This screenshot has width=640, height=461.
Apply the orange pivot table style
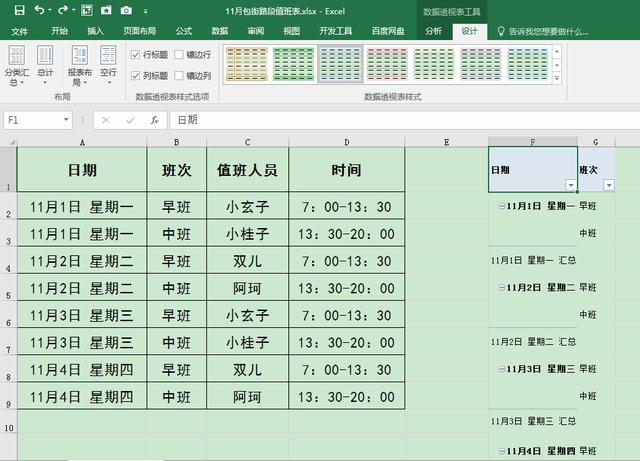(x=247, y=64)
